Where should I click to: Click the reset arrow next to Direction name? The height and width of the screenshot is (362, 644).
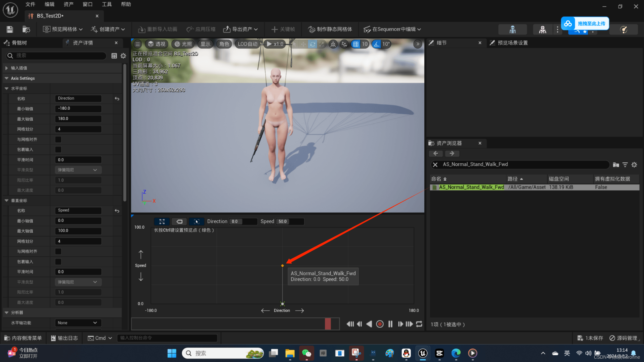tap(117, 99)
